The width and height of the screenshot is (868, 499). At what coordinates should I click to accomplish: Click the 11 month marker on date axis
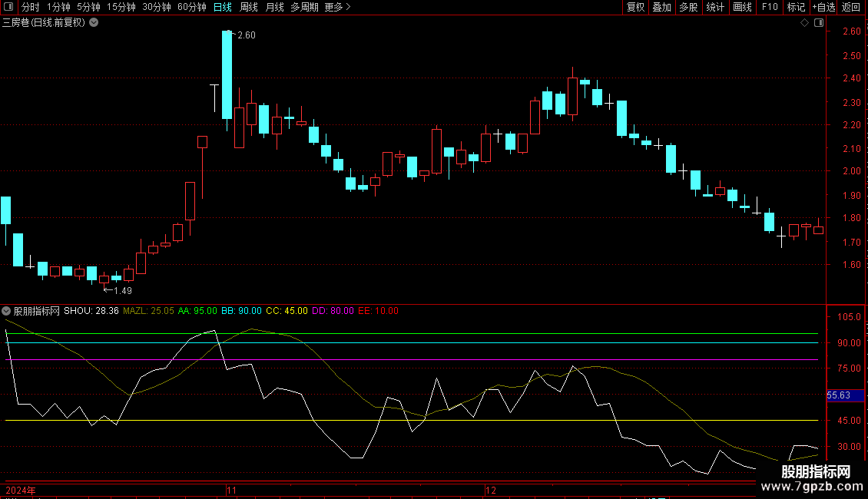coord(231,490)
